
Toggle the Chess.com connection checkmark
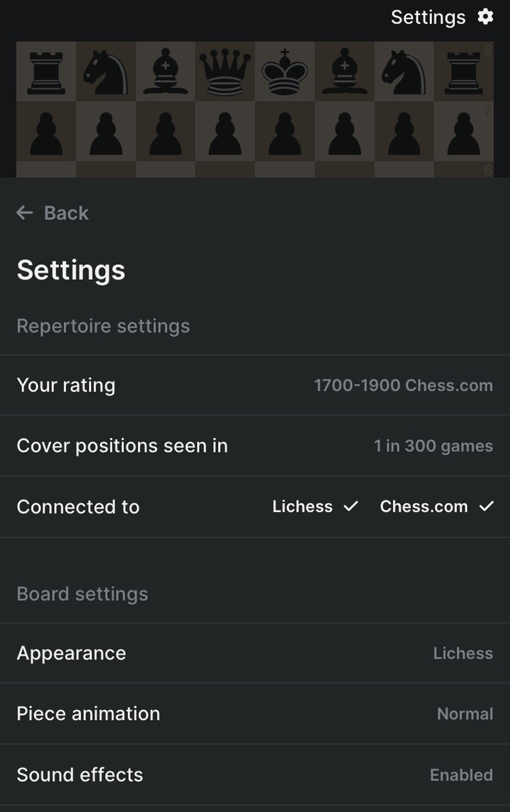[x=486, y=507]
